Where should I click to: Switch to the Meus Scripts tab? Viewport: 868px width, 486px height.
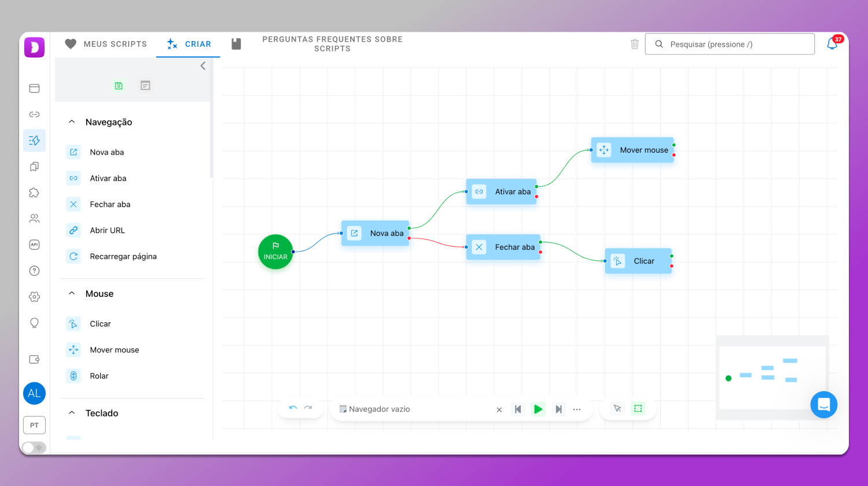click(106, 44)
